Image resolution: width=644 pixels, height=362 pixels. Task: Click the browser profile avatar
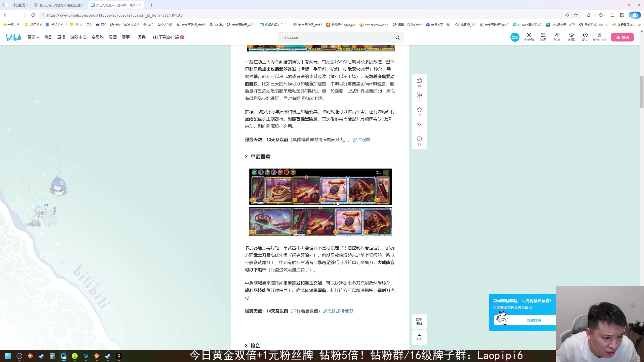pos(622,15)
